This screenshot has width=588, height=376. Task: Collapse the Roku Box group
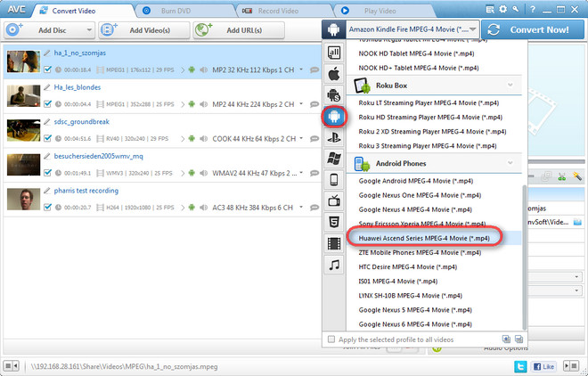tap(510, 86)
